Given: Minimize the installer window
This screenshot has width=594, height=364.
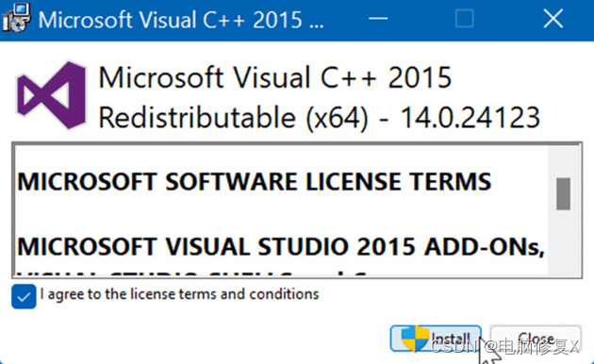Looking at the screenshot, I should [x=378, y=18].
